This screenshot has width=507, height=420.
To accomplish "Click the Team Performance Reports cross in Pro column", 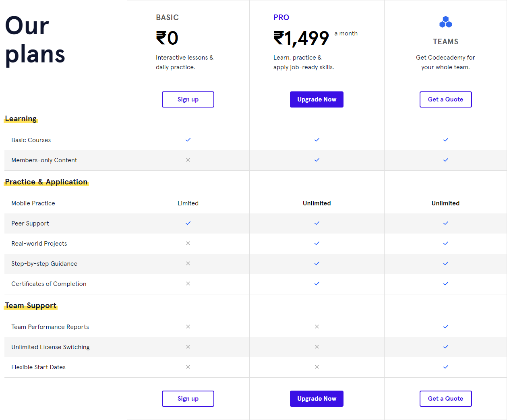I will [x=317, y=327].
